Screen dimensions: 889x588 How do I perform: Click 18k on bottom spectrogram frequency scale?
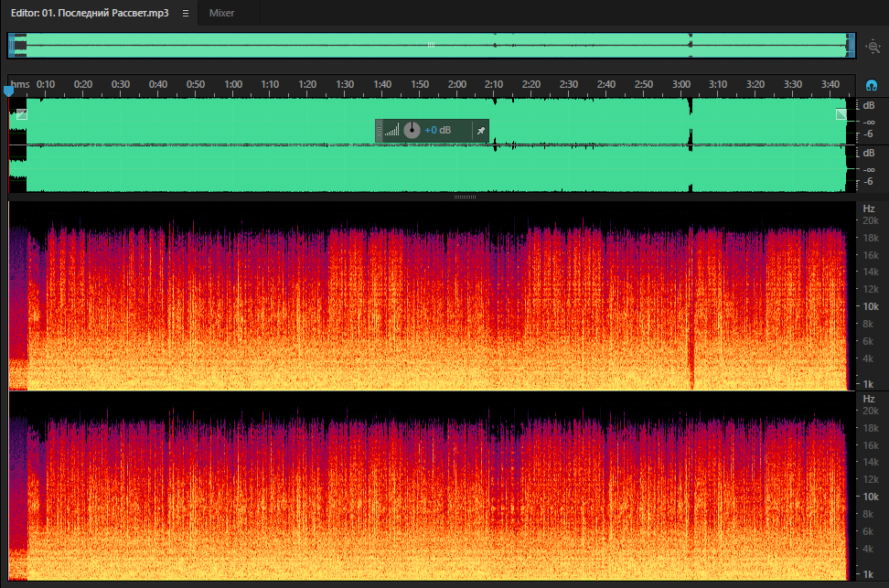click(871, 428)
